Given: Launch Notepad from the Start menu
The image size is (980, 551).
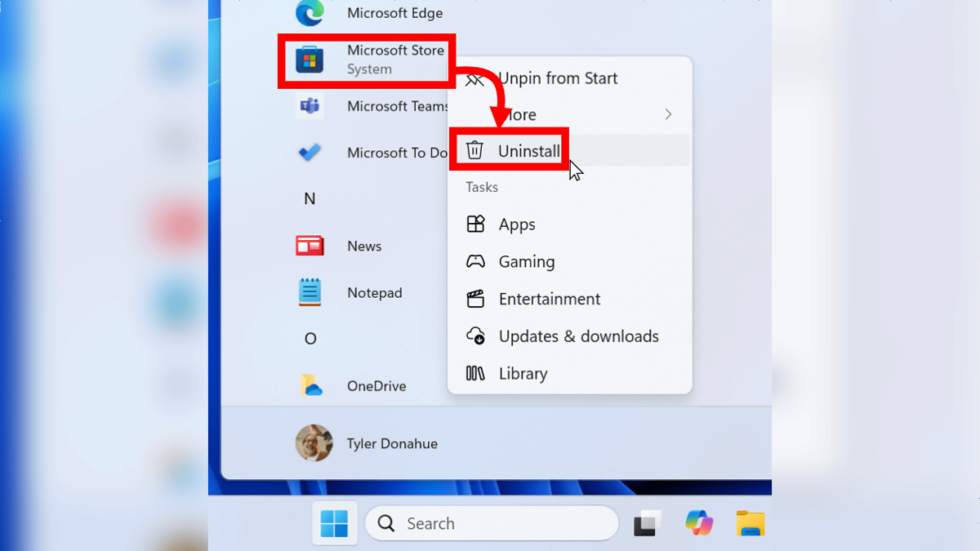Looking at the screenshot, I should coord(375,292).
